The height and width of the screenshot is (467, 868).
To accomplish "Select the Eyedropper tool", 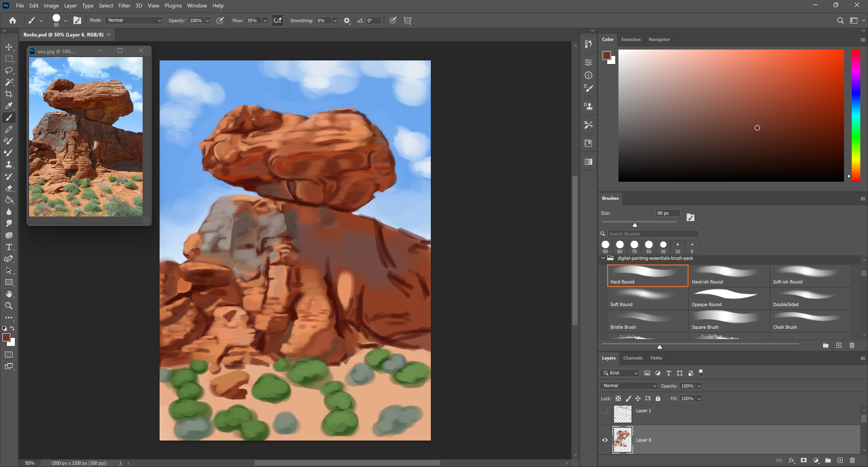I will (x=9, y=106).
